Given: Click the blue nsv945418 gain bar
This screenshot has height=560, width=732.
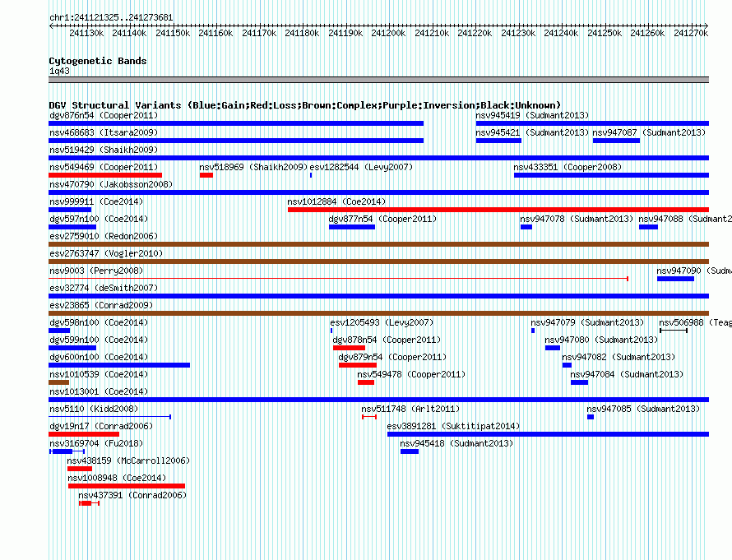Looking at the screenshot, I should 410,451.
